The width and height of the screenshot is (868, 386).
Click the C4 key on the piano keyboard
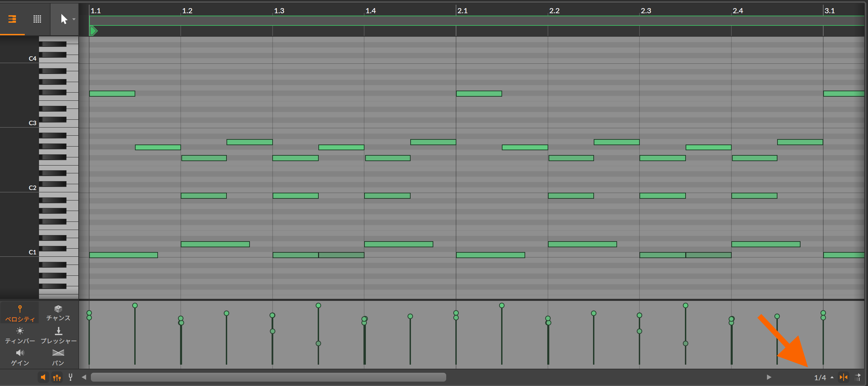(x=58, y=60)
